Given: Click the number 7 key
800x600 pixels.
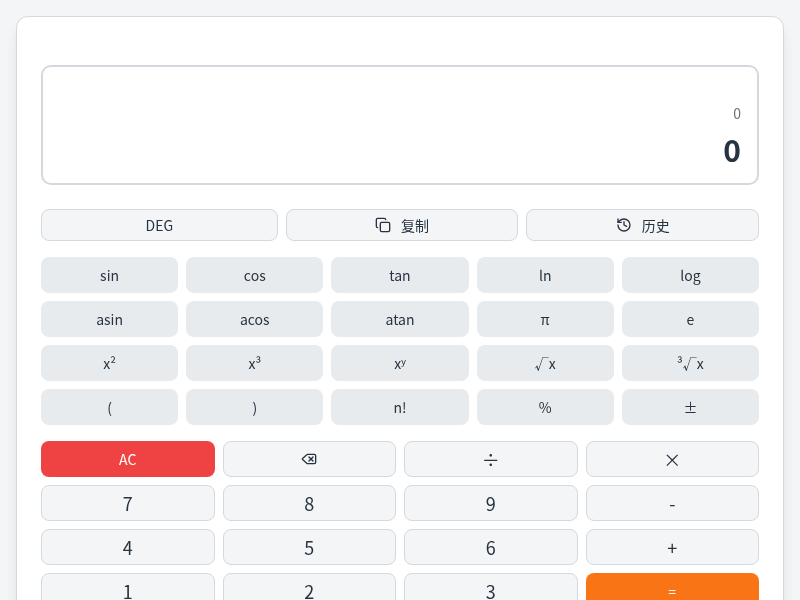Looking at the screenshot, I should pyautogui.click(x=128, y=503).
